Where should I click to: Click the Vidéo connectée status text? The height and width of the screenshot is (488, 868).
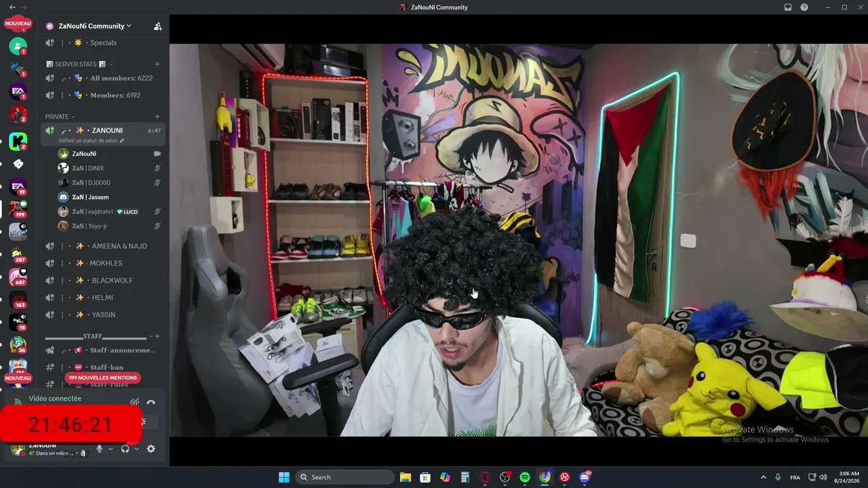tap(55, 399)
